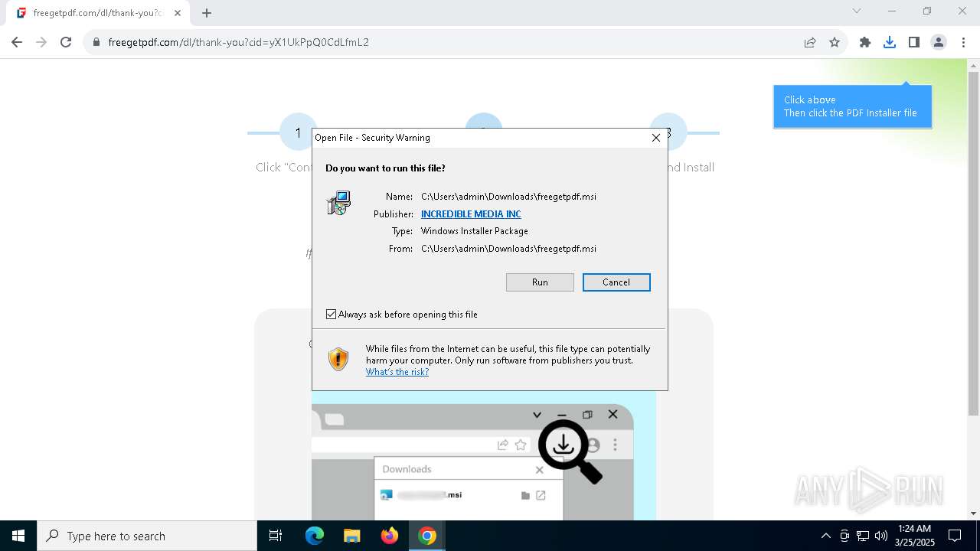Launch Firefox from taskbar
The image size is (980, 551).
pyautogui.click(x=390, y=536)
